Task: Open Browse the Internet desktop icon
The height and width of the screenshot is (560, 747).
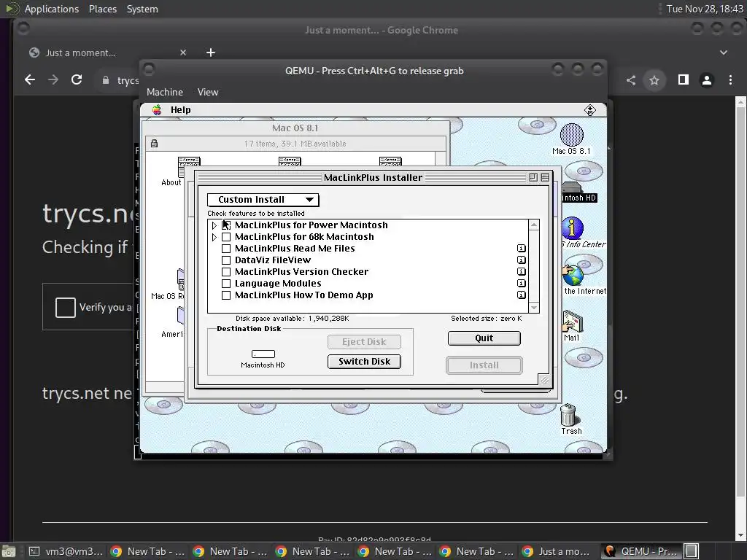Action: tap(573, 275)
